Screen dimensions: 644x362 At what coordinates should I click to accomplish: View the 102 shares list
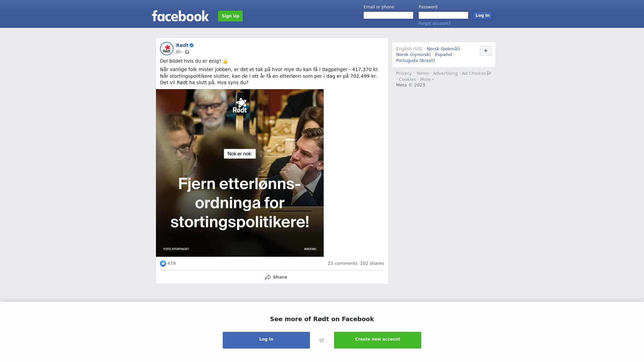[372, 263]
